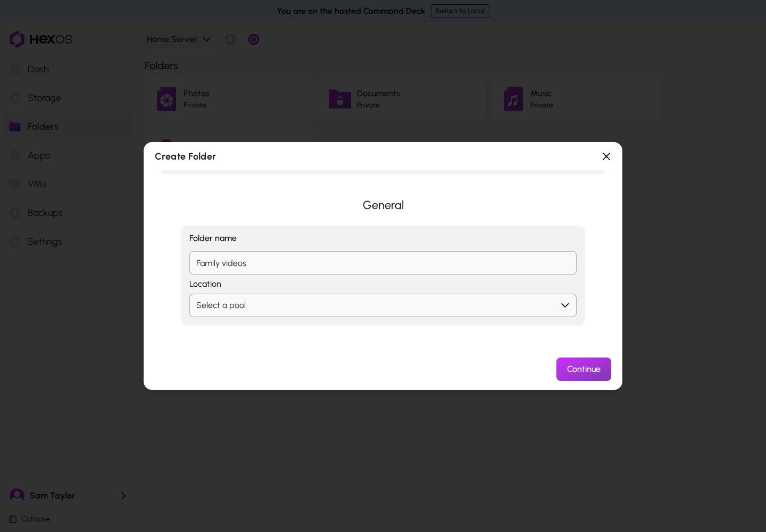Click the Create Folder progress bar
Image resolution: width=766 pixels, height=532 pixels.
[383, 172]
